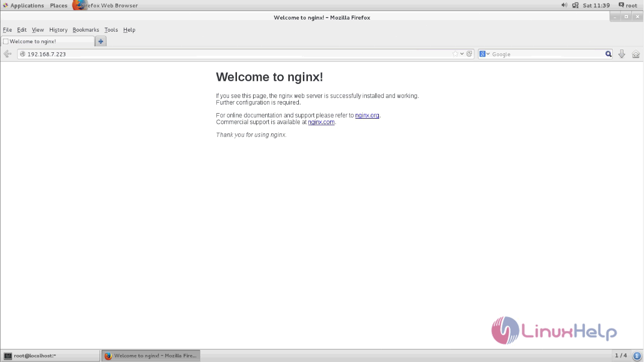Click the Thank you for using nginx text
Image resolution: width=644 pixels, height=362 pixels.
click(x=251, y=135)
